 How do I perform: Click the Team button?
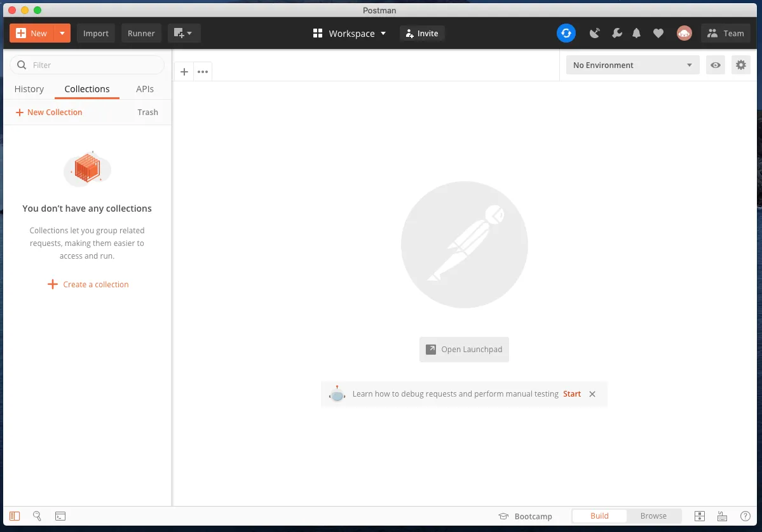tap(726, 33)
